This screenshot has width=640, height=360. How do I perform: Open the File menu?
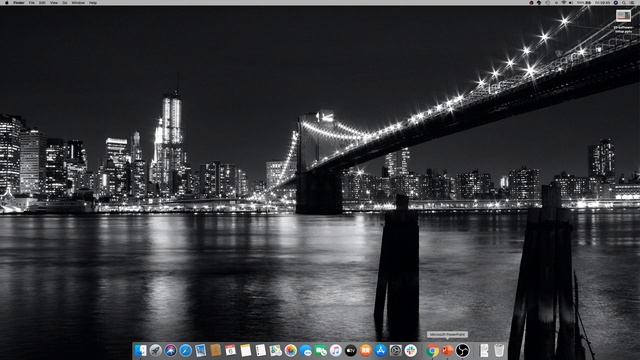click(31, 2)
